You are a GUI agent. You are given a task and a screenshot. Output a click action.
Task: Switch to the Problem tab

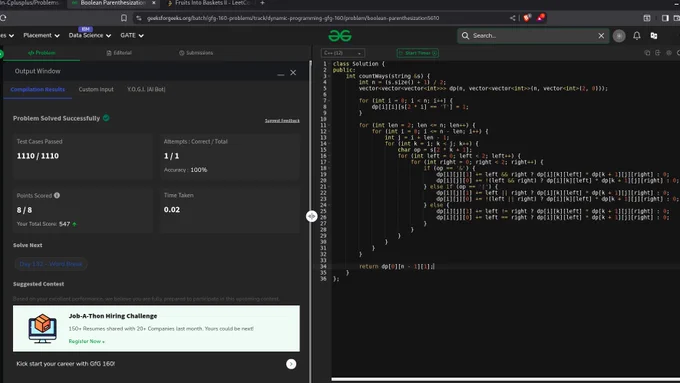[42, 53]
